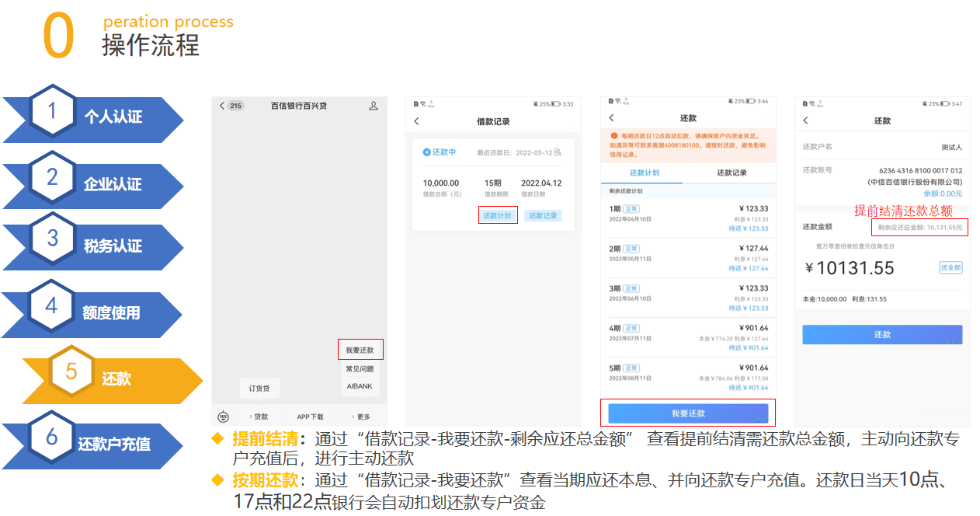Select the 还款计划 tab
Screen dimensions: 980x516
tap(644, 173)
